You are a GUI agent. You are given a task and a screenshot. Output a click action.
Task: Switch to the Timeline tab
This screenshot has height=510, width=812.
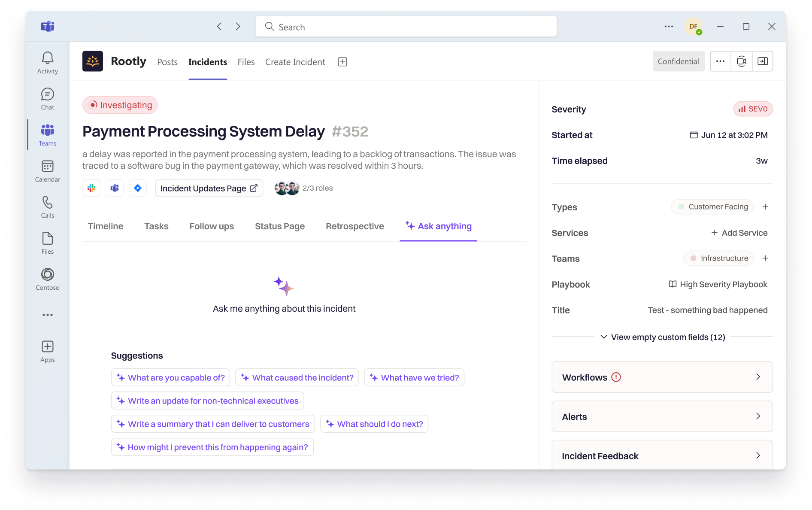point(106,226)
